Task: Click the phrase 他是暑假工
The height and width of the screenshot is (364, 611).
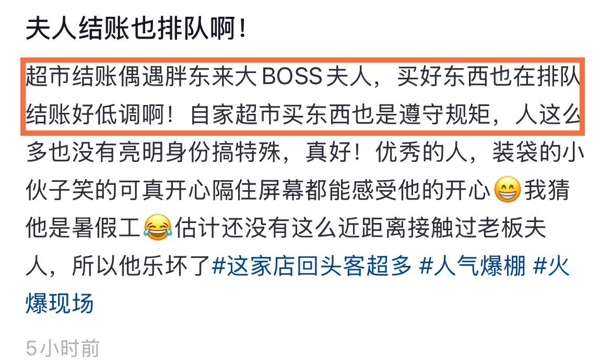Action: pos(84,228)
